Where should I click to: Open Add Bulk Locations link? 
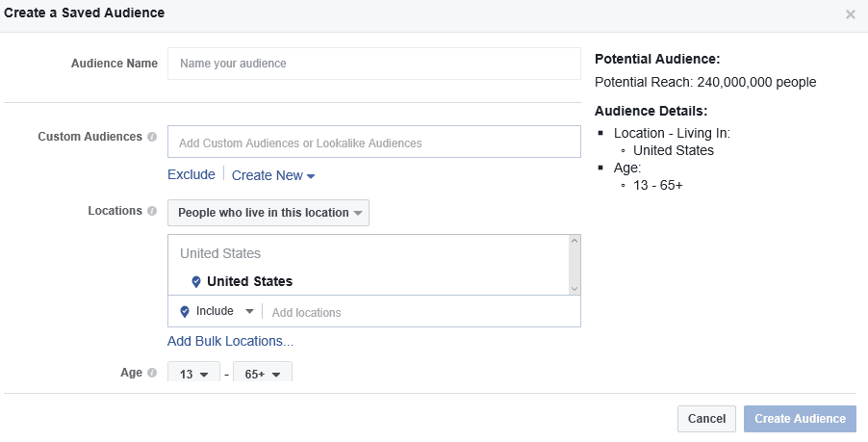pyautogui.click(x=230, y=341)
